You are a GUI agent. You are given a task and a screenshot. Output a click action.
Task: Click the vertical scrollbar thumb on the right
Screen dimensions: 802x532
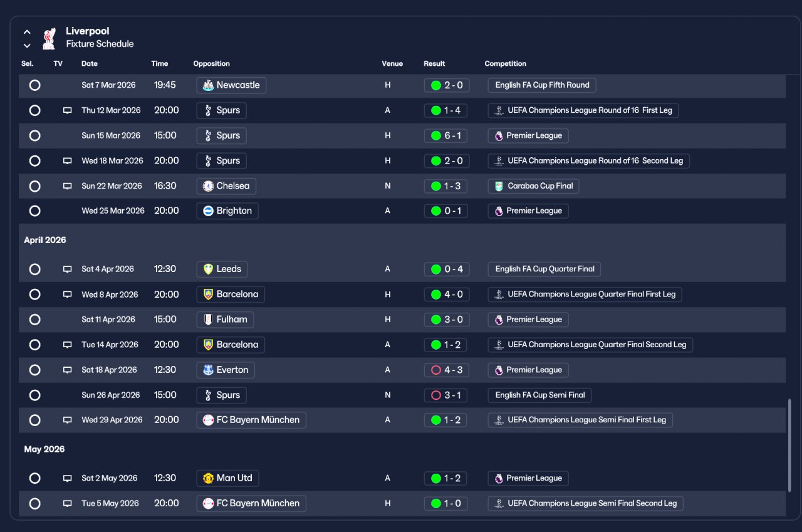click(x=789, y=445)
